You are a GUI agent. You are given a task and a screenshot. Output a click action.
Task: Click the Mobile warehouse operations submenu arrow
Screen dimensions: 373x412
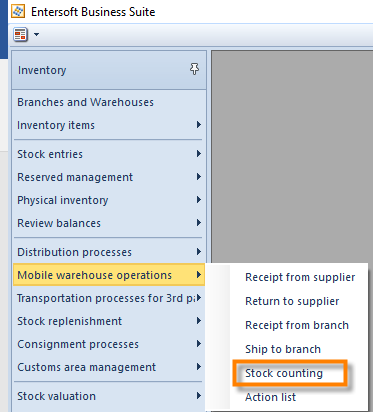[199, 275]
